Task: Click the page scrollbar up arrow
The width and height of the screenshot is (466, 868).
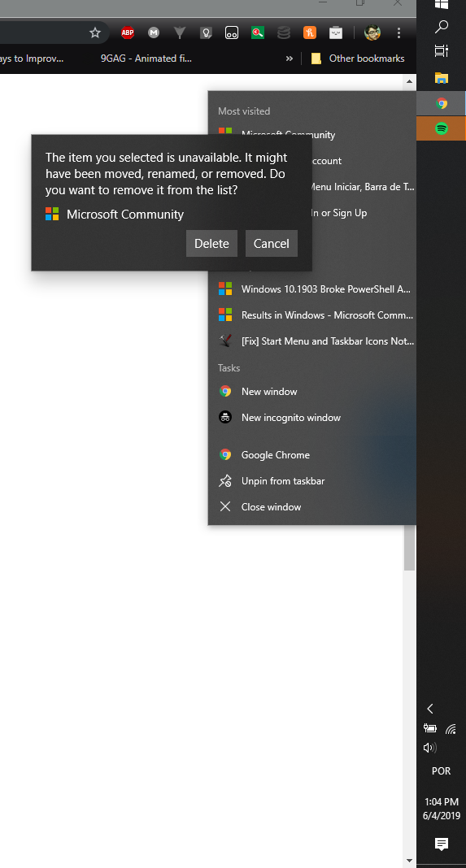Action: tap(410, 81)
